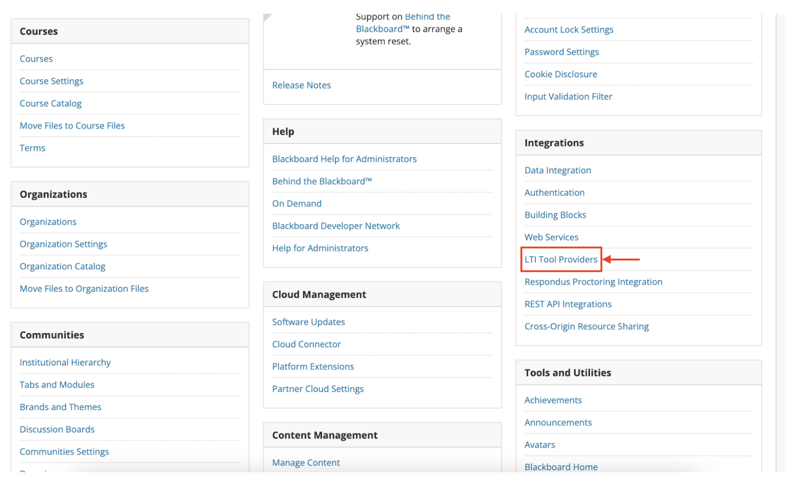
Task: Click the Communities panel heading
Action: [x=52, y=335]
